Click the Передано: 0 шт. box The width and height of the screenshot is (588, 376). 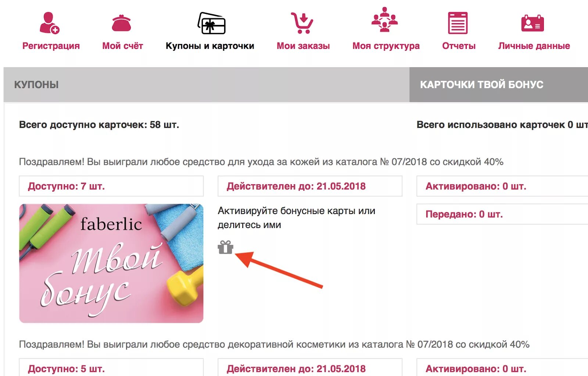tap(502, 214)
